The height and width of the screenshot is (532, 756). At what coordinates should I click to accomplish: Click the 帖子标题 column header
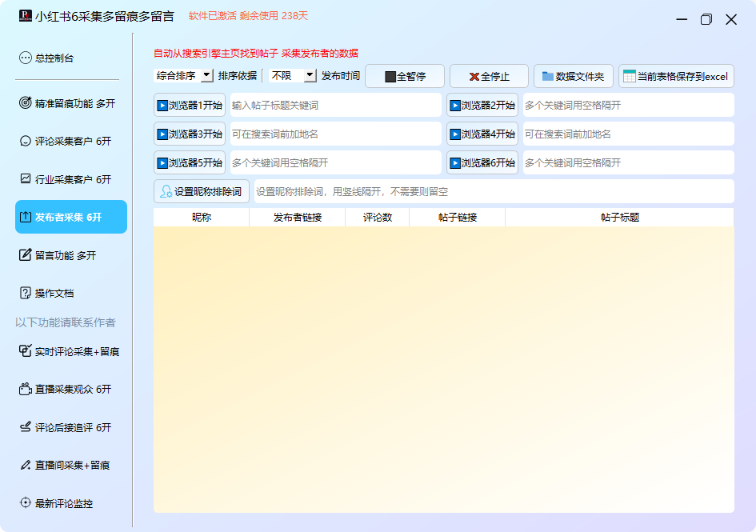(619, 217)
